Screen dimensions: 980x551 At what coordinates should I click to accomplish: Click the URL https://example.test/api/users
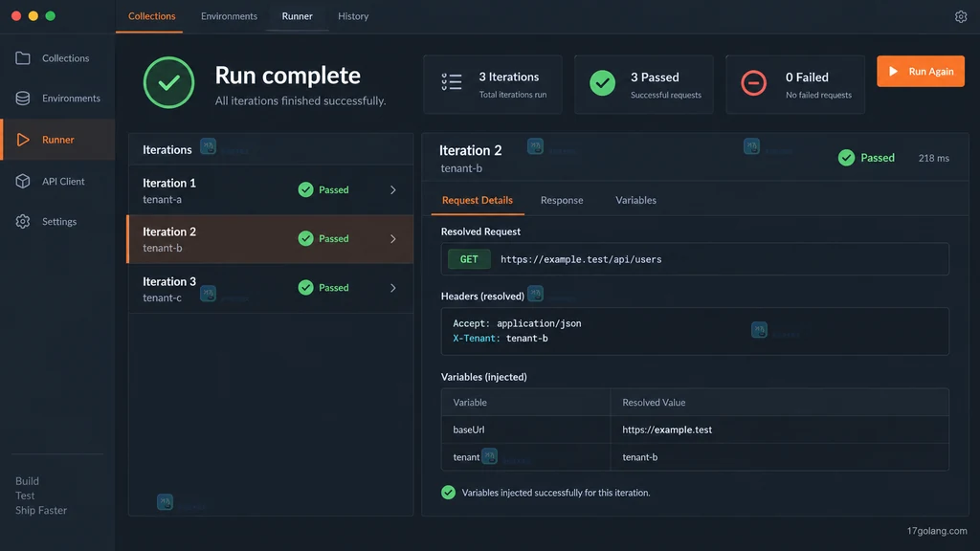tap(581, 259)
